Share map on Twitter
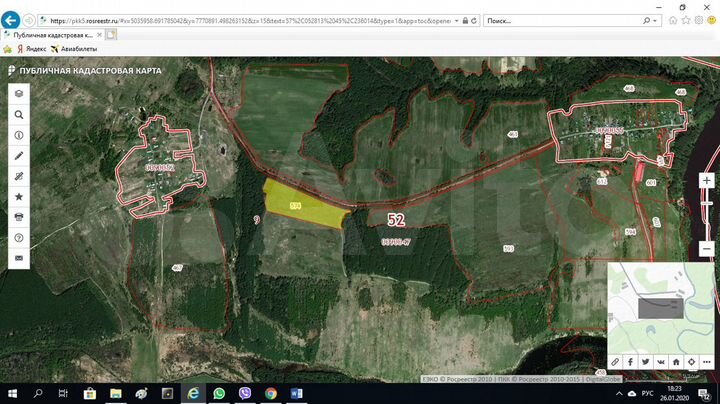Image resolution: width=720 pixels, height=404 pixels. (x=646, y=362)
